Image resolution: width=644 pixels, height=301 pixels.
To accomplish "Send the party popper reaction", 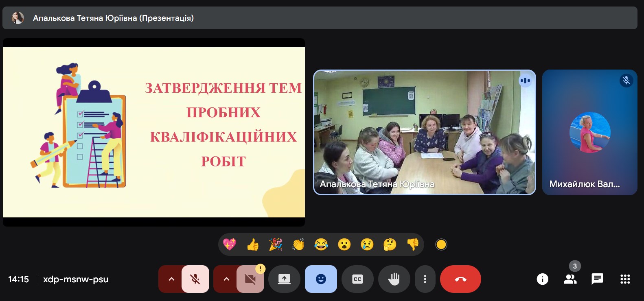I will click(x=276, y=244).
